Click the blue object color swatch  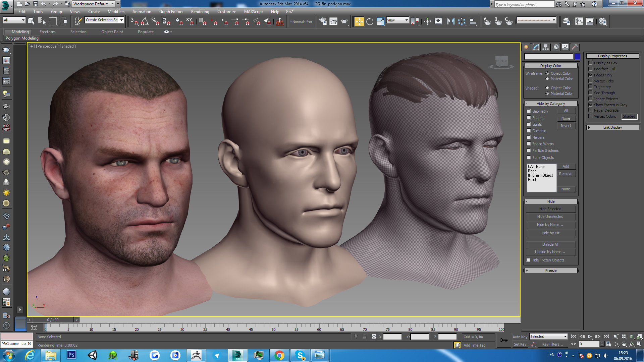(x=577, y=56)
